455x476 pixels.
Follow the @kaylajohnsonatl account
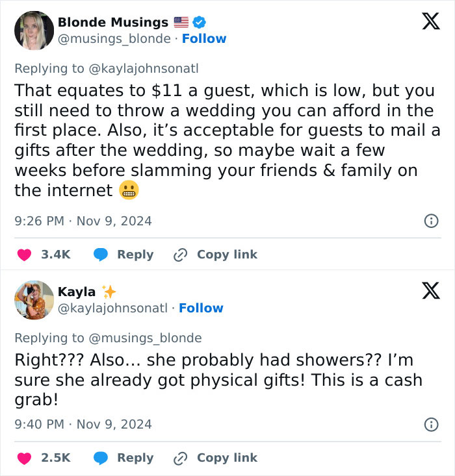201,308
